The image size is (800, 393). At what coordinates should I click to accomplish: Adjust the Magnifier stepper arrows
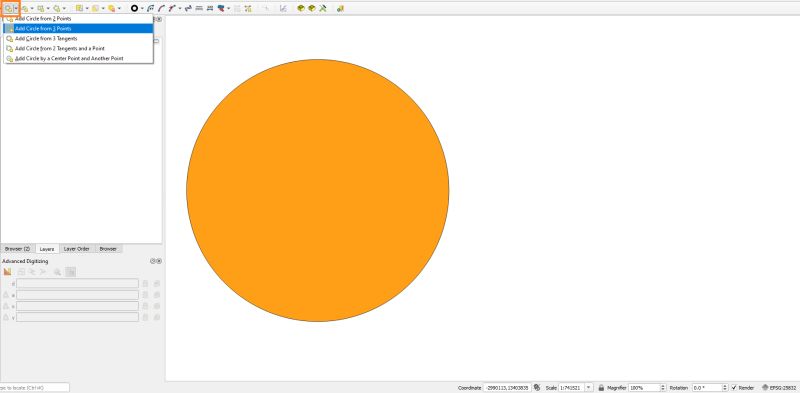(x=663, y=388)
